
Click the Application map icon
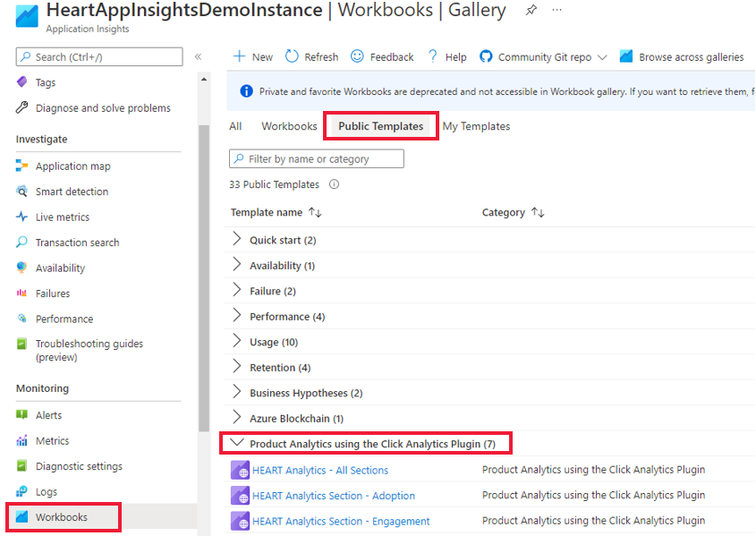[21, 166]
